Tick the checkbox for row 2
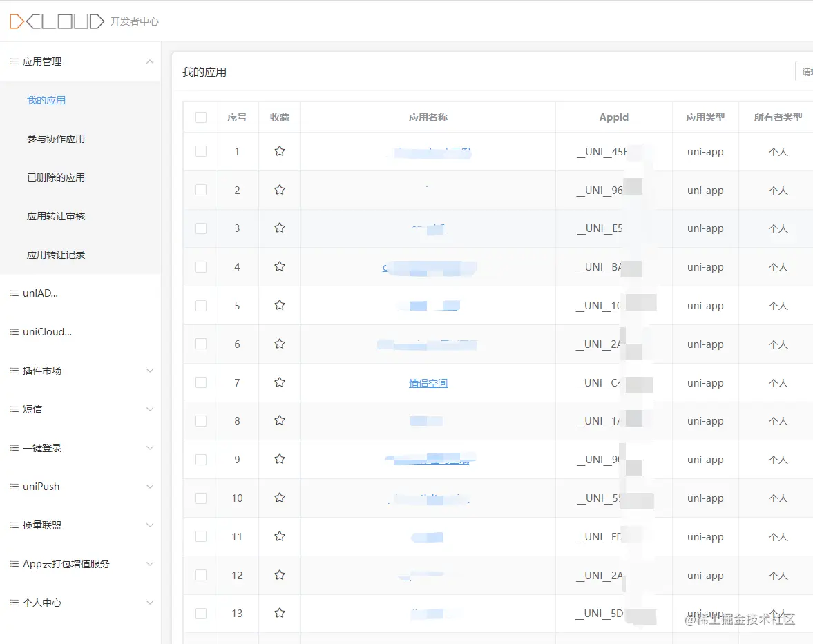Image resolution: width=813 pixels, height=644 pixels. 201,190
